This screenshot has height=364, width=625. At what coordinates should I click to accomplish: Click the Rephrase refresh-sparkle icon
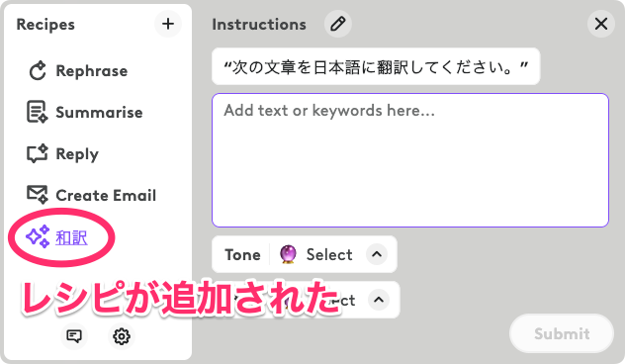(x=38, y=71)
